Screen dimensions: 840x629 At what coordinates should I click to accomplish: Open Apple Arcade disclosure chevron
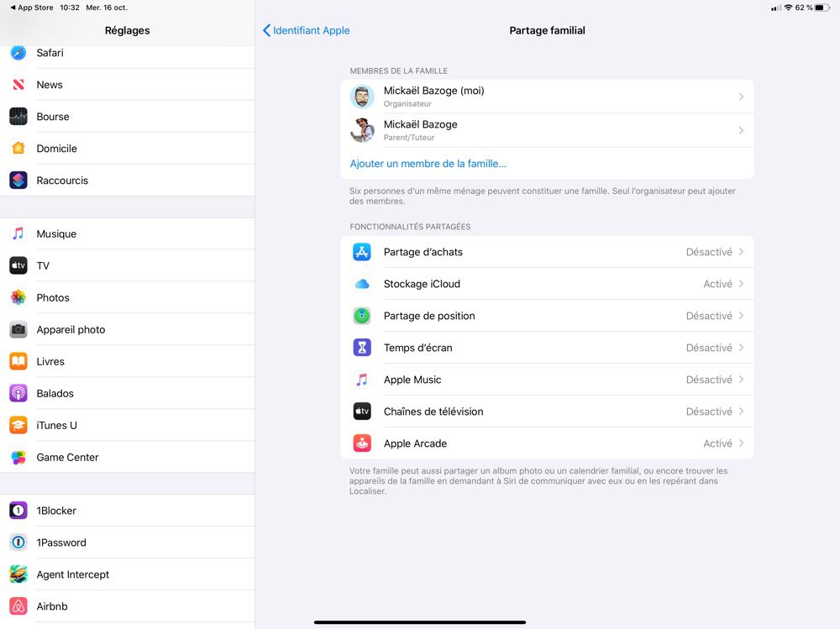tap(742, 443)
